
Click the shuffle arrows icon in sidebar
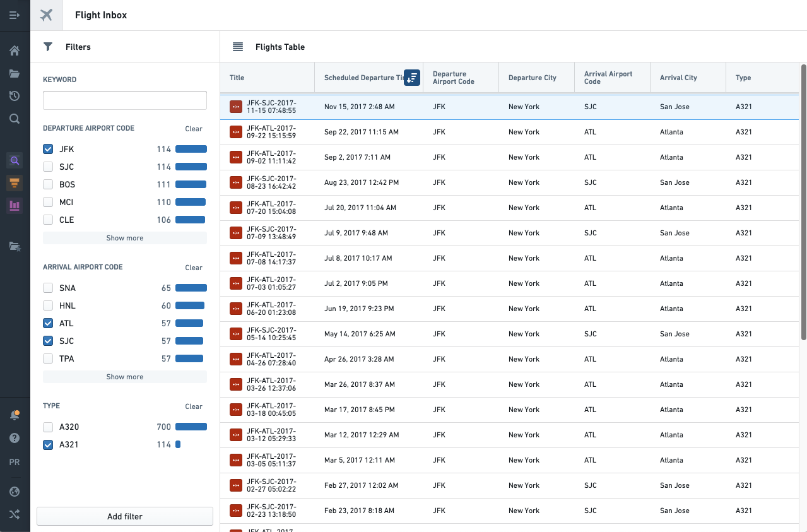[15, 514]
